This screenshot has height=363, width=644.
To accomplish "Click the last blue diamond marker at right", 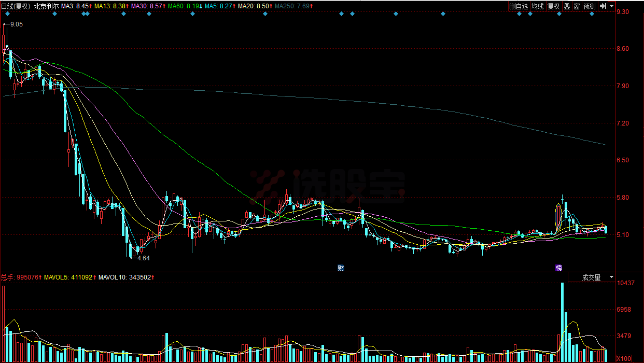I will [592, 14].
